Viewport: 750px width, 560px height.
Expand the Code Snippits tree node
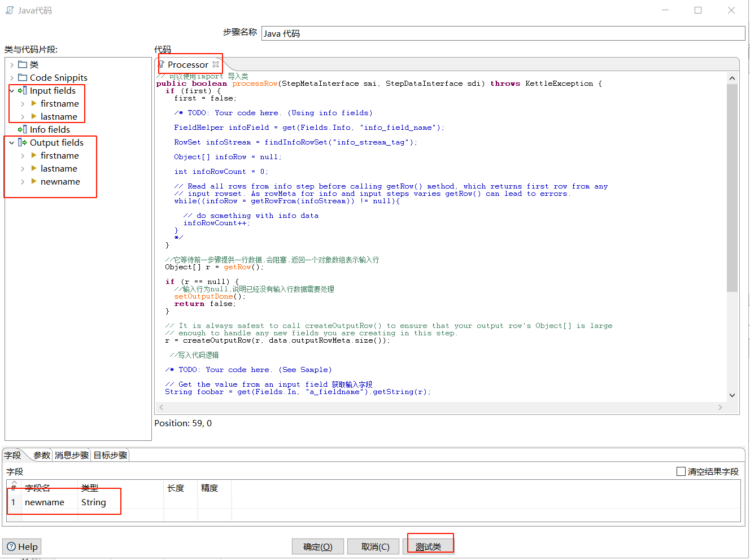[x=12, y=78]
